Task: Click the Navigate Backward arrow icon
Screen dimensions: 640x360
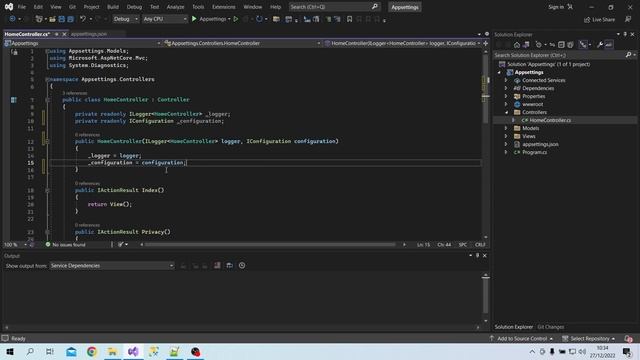Action: [12, 19]
